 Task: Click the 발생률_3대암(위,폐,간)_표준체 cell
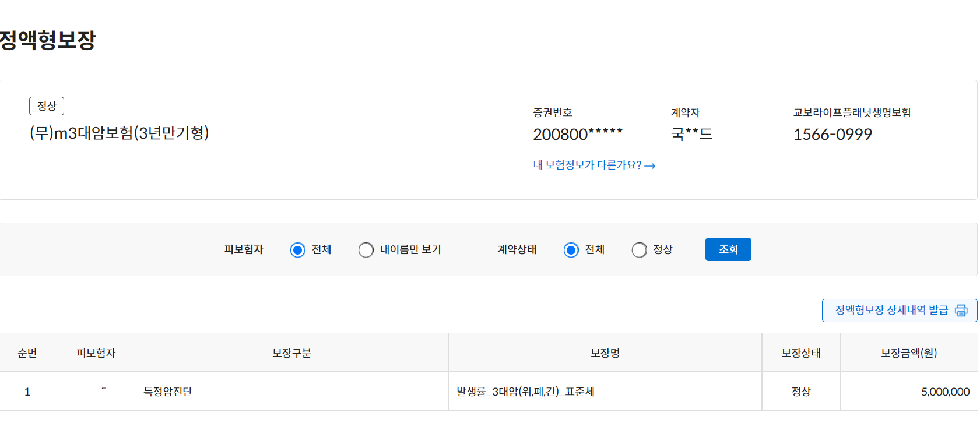click(x=525, y=392)
